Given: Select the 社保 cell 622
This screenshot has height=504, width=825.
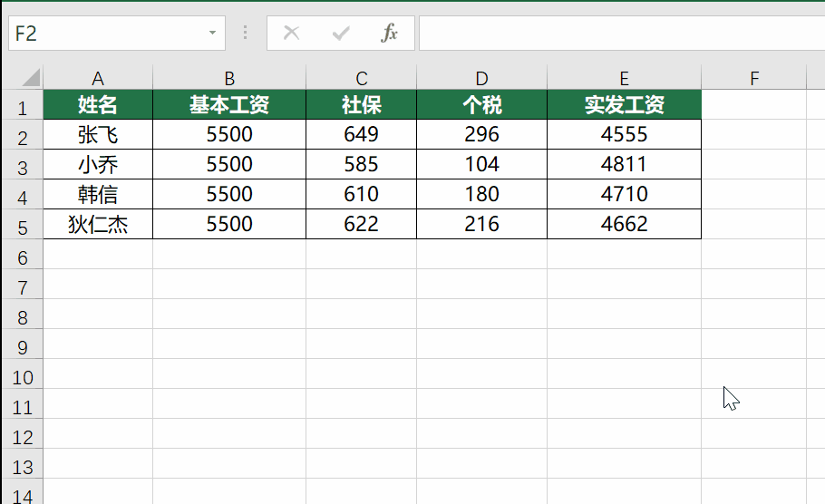Looking at the screenshot, I should [361, 225].
